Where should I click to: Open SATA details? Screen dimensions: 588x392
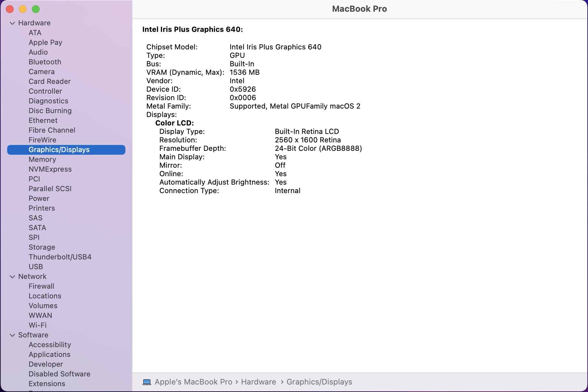click(37, 228)
